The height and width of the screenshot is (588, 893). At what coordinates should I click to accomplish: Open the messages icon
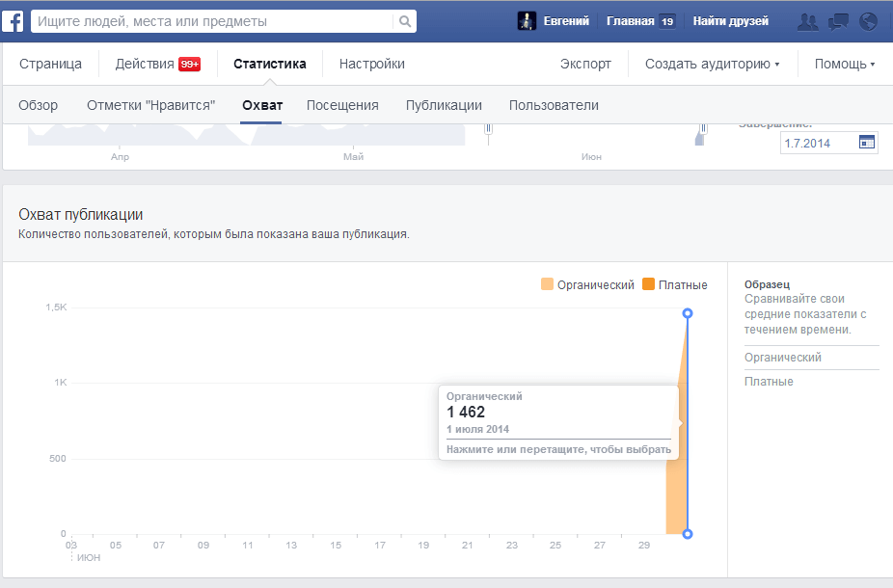(x=838, y=21)
